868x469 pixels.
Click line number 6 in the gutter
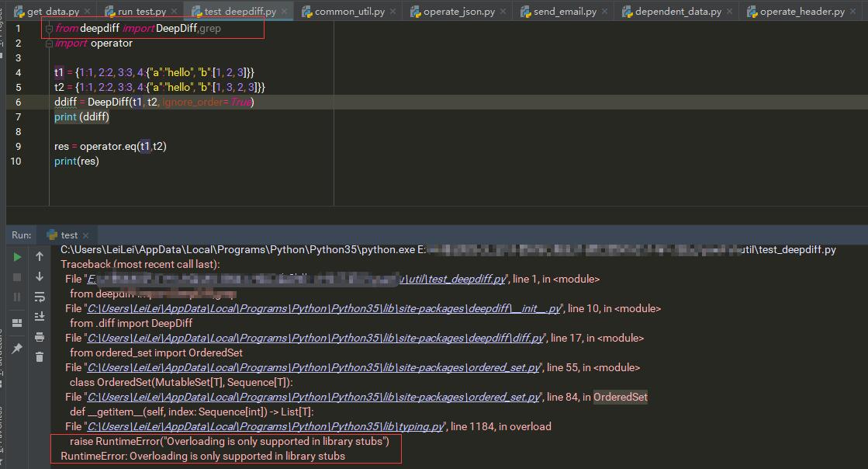click(x=19, y=102)
